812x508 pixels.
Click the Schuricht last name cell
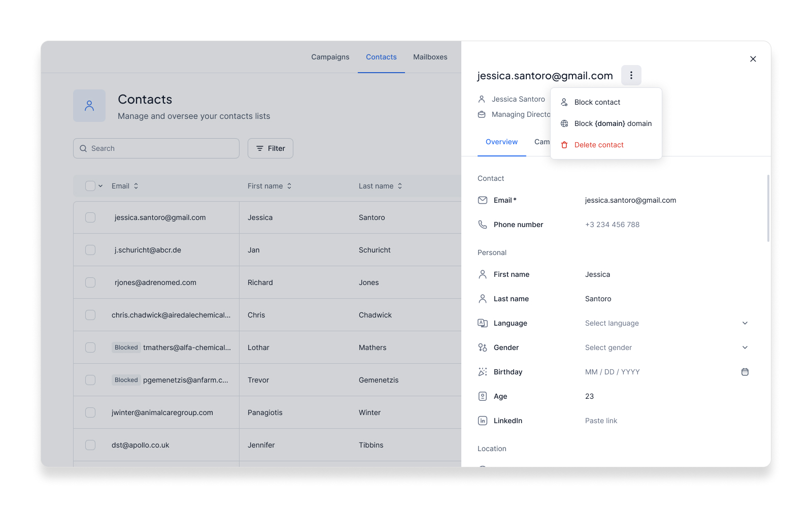coord(375,250)
